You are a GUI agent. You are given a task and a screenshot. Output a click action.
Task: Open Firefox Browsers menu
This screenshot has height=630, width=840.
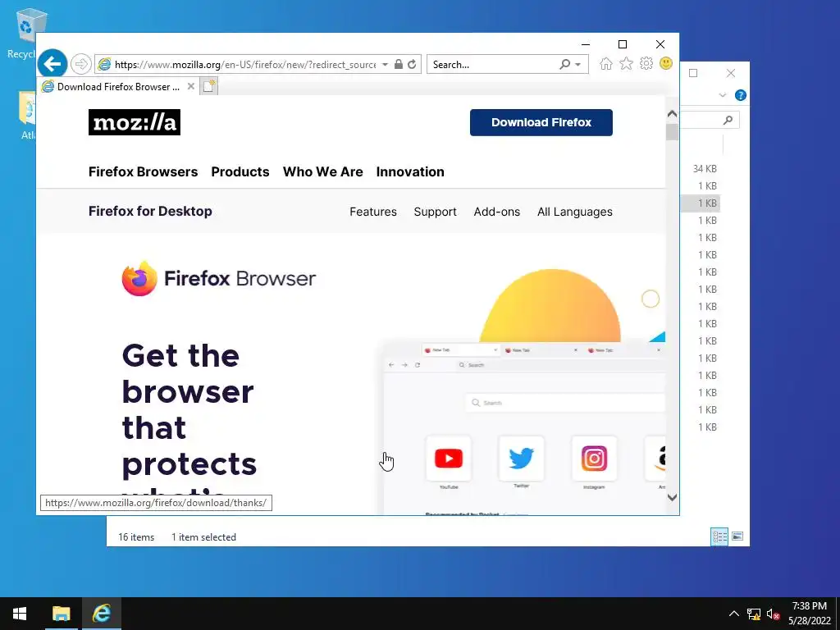(143, 172)
